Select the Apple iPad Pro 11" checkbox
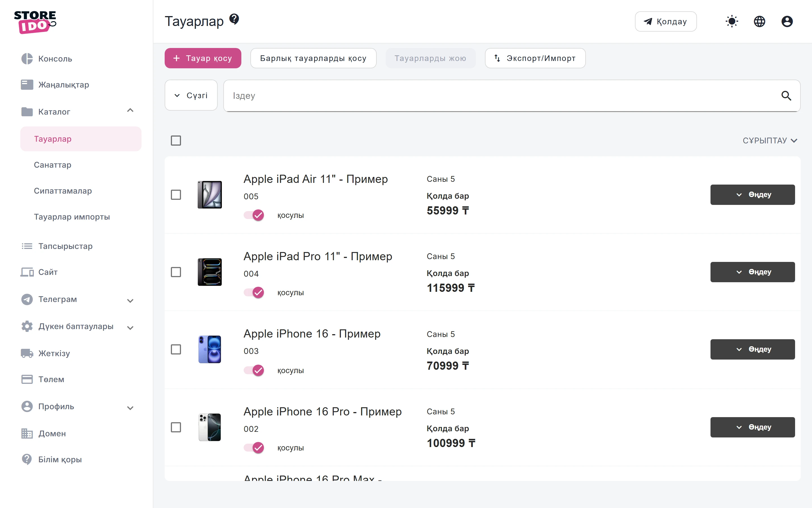The image size is (812, 508). tap(176, 272)
